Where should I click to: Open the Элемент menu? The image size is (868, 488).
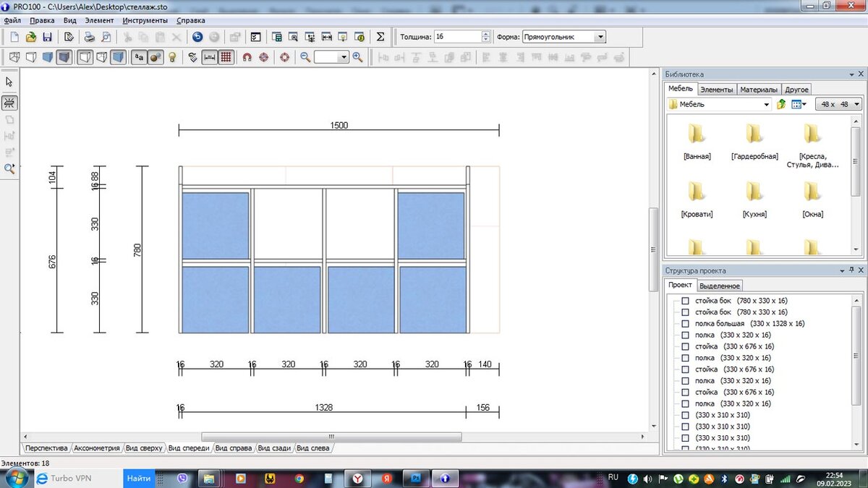pos(99,20)
